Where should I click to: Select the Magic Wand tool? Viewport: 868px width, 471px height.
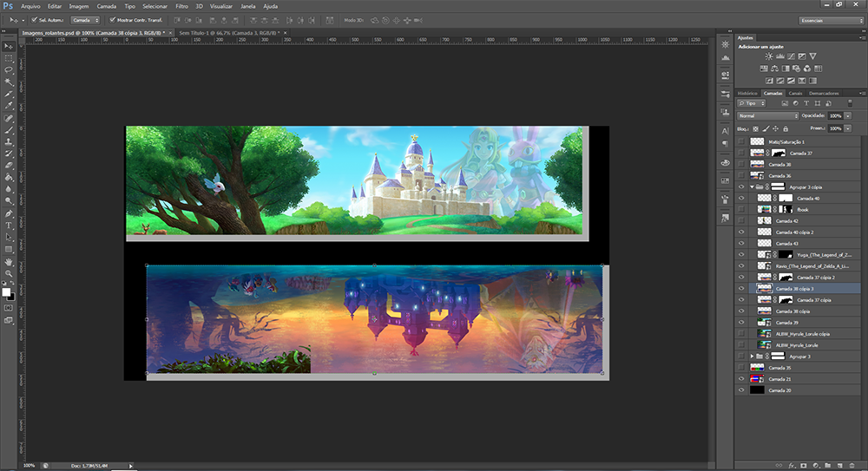9,82
